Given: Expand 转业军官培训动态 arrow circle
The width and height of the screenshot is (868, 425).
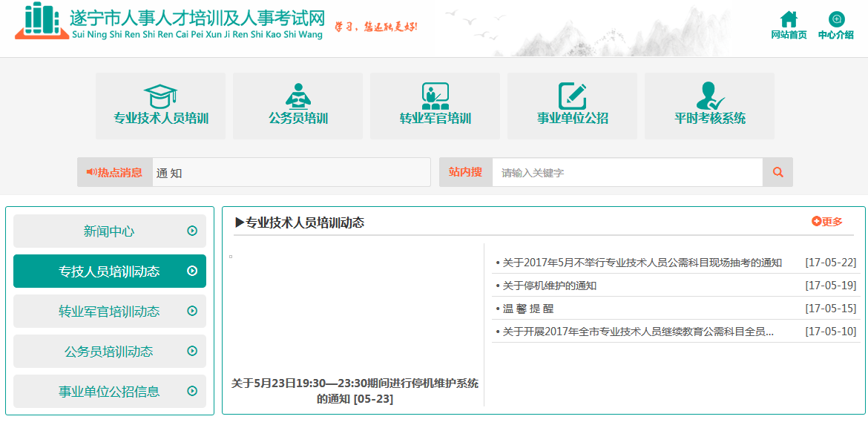Looking at the screenshot, I should (x=192, y=311).
